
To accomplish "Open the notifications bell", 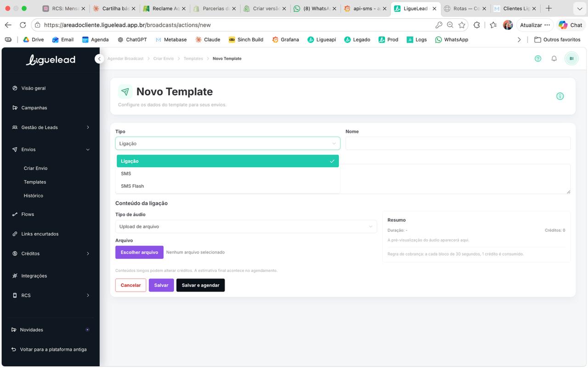I will click(x=554, y=58).
